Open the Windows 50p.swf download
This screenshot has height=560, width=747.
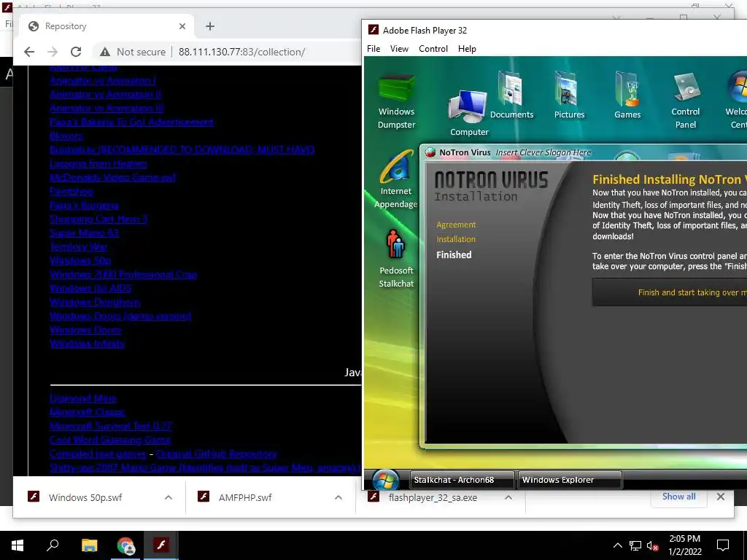85,497
